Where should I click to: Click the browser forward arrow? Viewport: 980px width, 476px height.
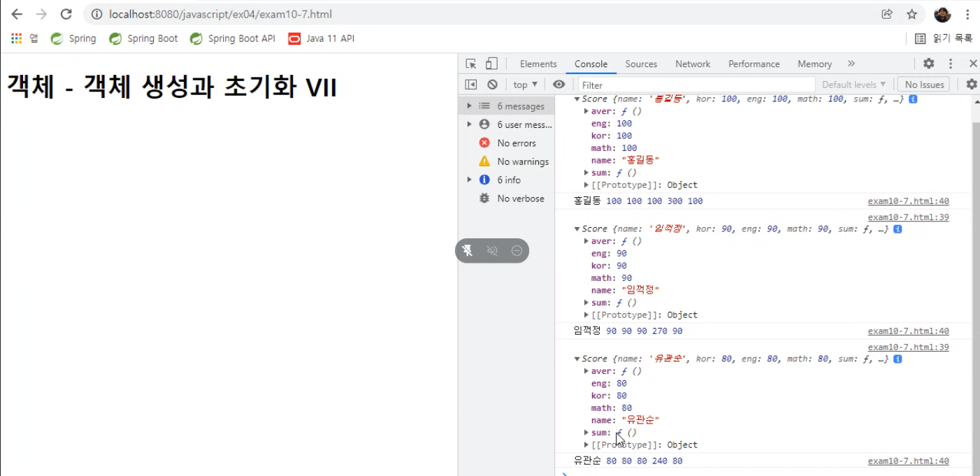pyautogui.click(x=41, y=14)
